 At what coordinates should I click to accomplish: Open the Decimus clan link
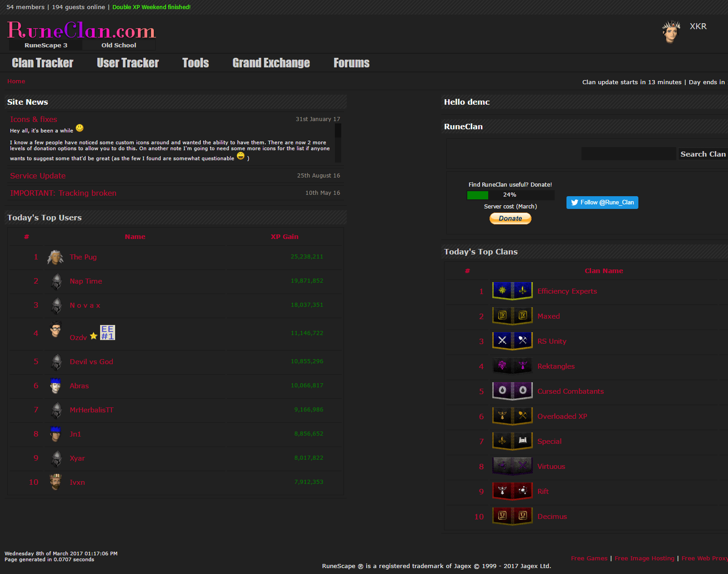coord(552,517)
